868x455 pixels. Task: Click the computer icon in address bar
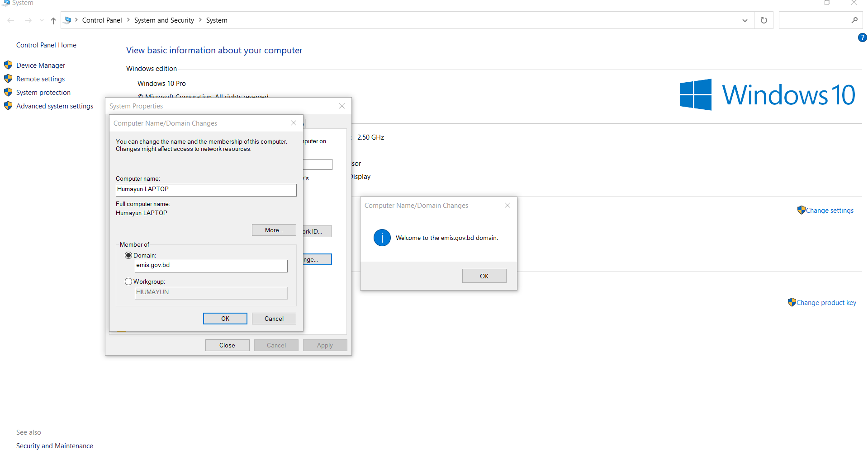(68, 20)
